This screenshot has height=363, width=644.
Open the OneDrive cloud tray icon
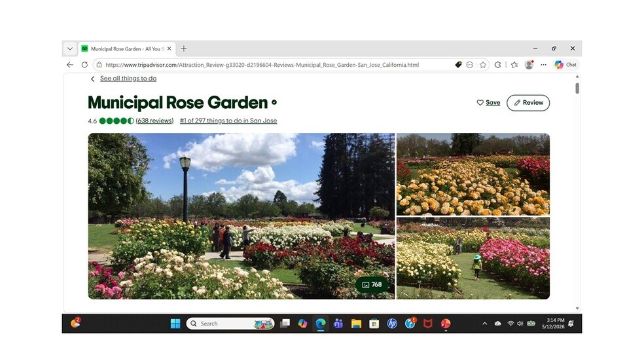pos(498,324)
